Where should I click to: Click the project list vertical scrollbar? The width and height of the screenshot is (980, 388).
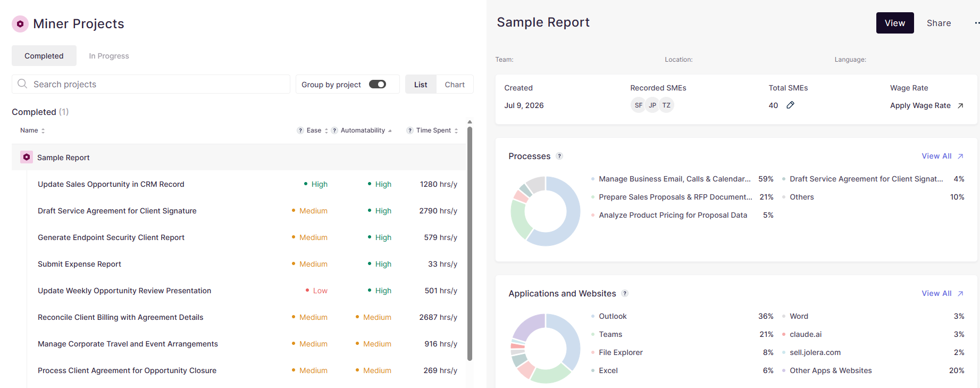click(x=470, y=243)
